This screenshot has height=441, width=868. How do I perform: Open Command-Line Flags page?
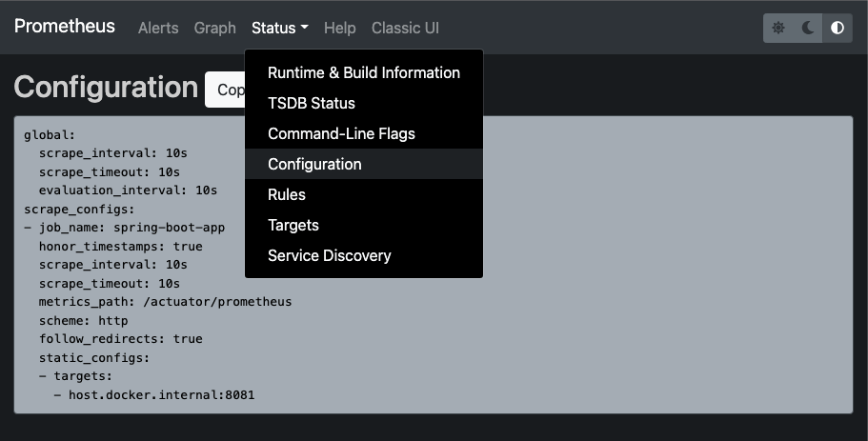pos(341,133)
